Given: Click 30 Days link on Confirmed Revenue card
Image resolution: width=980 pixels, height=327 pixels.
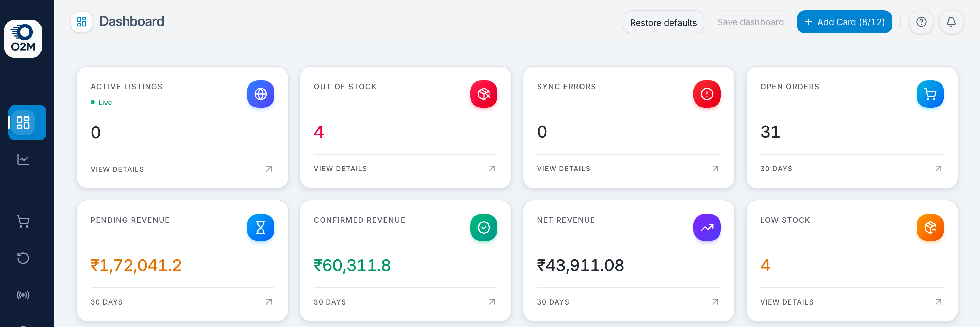Looking at the screenshot, I should point(330,302).
